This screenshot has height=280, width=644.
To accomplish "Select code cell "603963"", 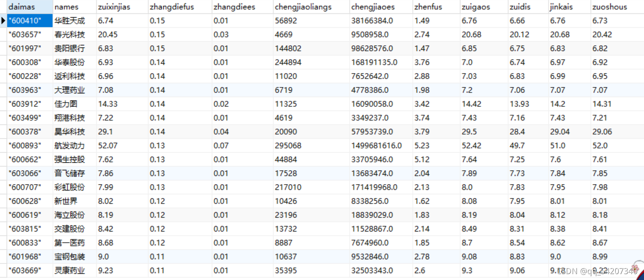I will 30,90.
